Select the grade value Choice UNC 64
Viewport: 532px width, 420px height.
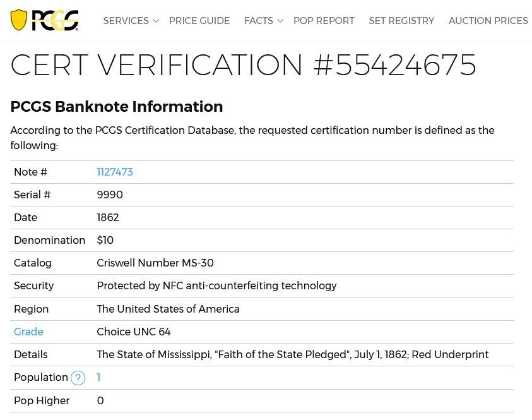(x=133, y=332)
